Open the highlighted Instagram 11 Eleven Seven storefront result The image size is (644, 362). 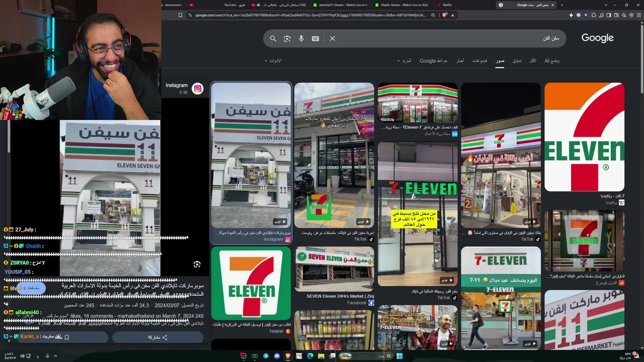(251, 156)
